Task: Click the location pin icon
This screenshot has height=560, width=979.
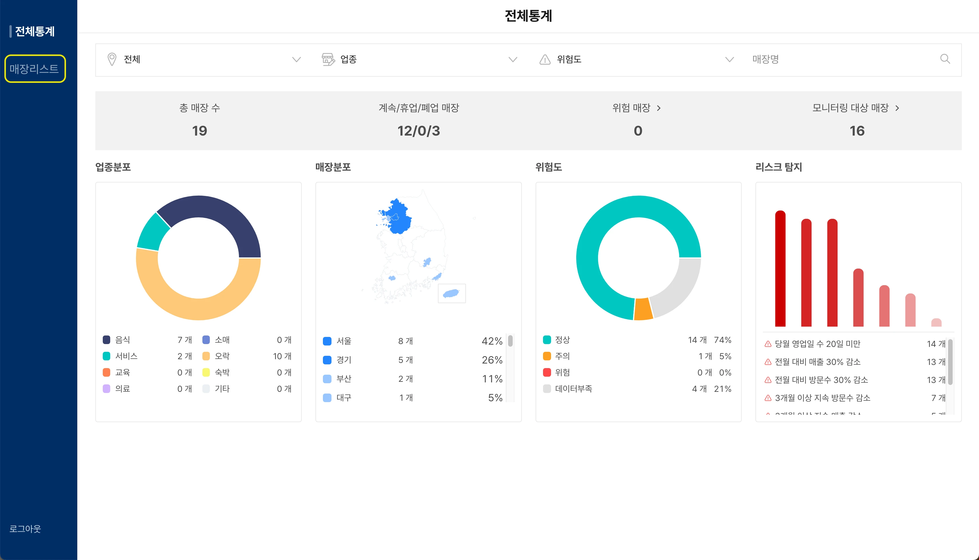Action: (112, 59)
